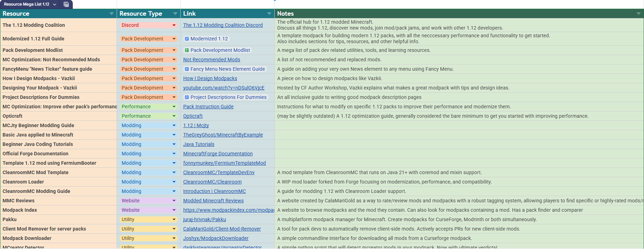
Task: Open Utility dropdown for Pakku row
Action: [174, 219]
